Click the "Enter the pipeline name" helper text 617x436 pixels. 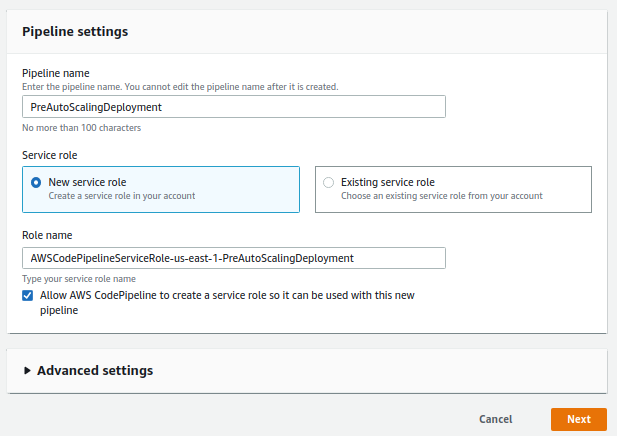(x=180, y=87)
